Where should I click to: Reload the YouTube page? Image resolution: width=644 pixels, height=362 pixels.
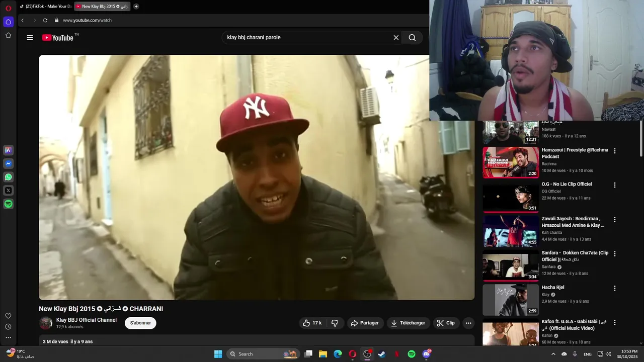(x=45, y=20)
